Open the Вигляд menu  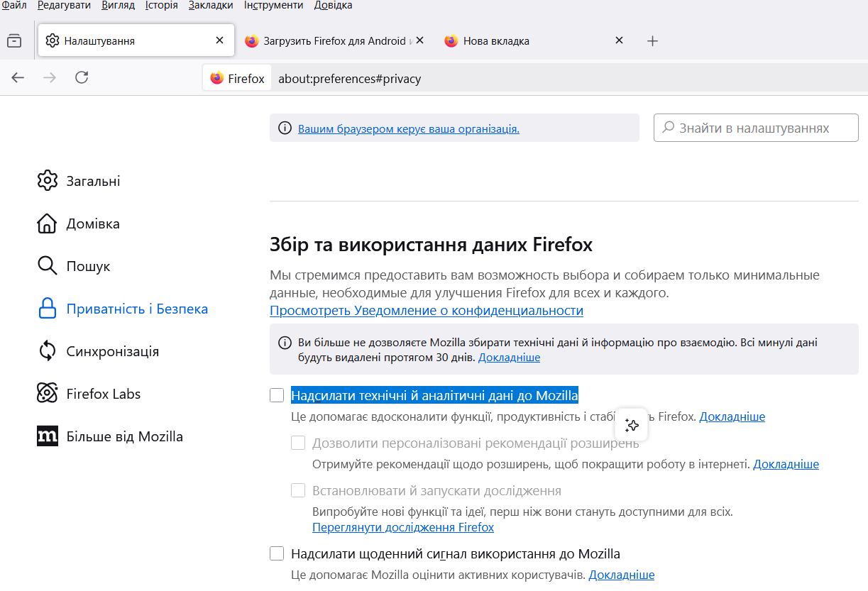(119, 5)
